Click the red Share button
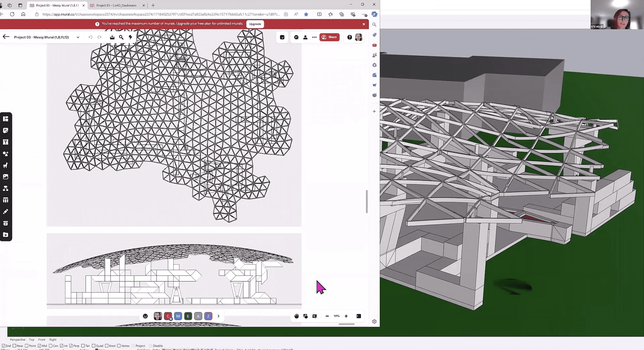The width and height of the screenshot is (644, 350). (329, 37)
